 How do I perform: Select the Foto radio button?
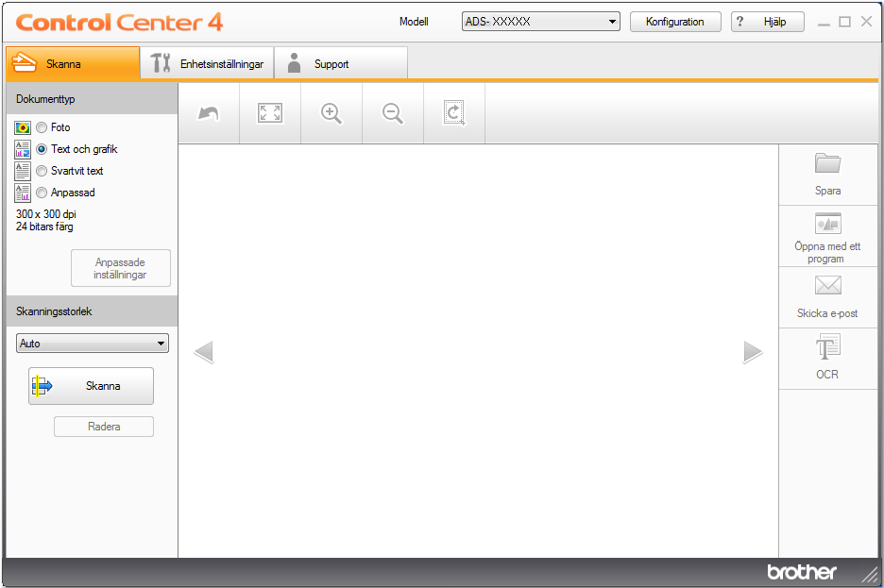tap(42, 127)
